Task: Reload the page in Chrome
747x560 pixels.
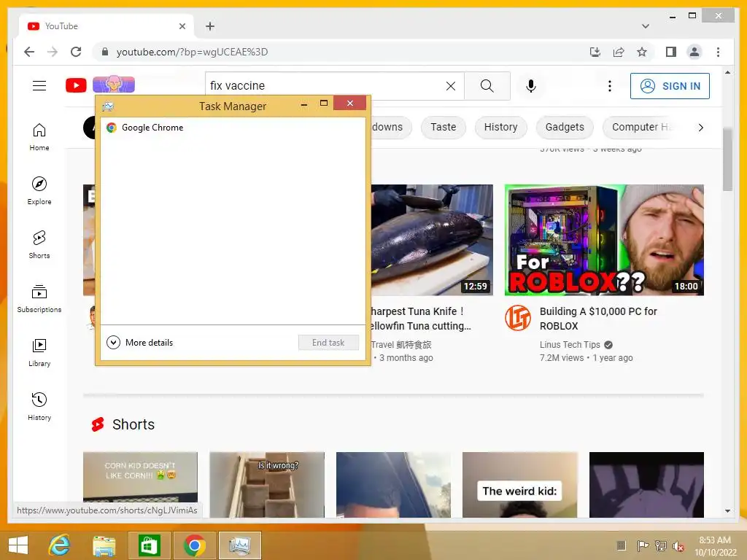Action: tap(76, 52)
